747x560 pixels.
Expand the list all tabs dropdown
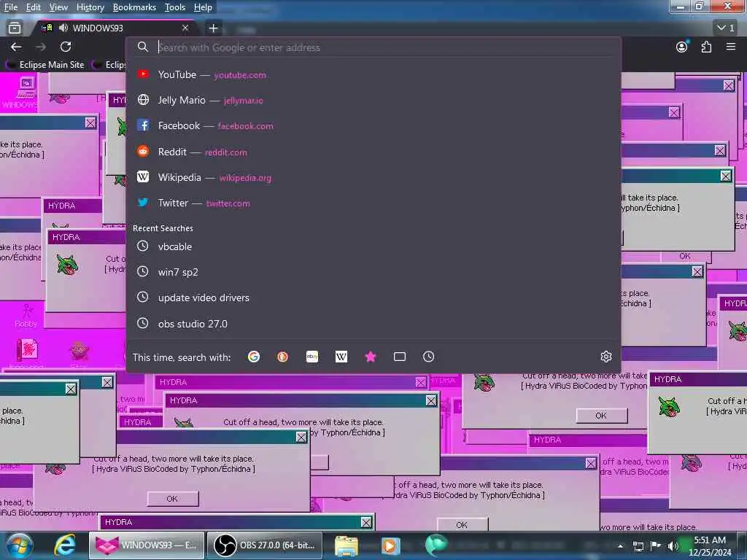click(726, 28)
